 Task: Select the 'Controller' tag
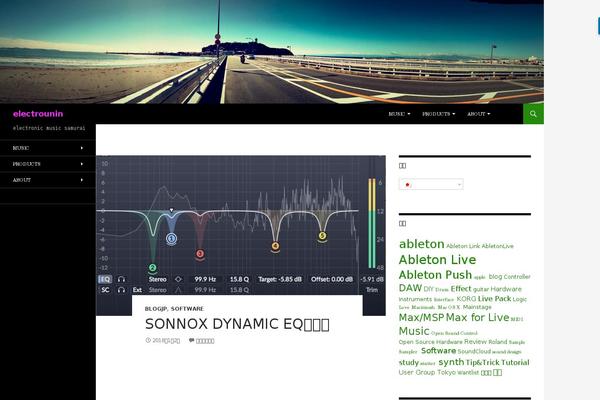pos(517,276)
